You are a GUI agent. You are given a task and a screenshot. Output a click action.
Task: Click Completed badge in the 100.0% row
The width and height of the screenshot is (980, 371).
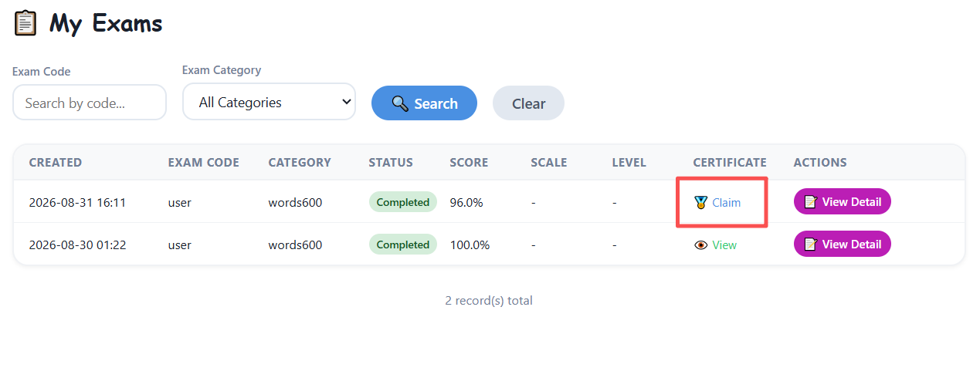tap(403, 245)
